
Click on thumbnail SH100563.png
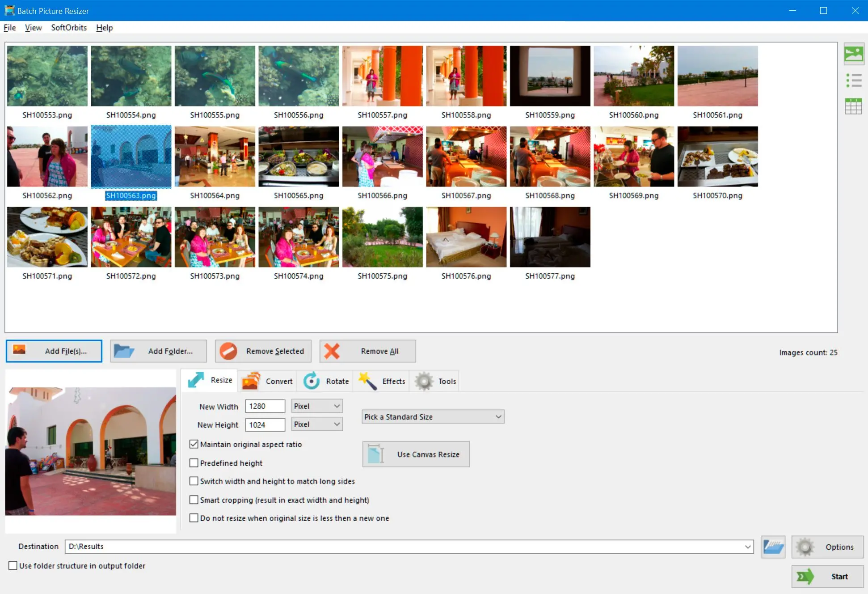pos(131,162)
